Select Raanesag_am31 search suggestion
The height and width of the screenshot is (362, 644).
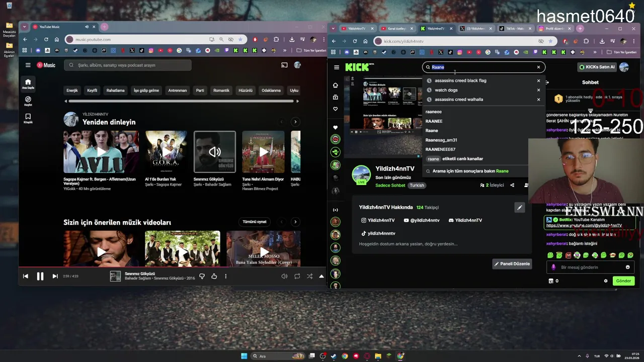coord(441,140)
